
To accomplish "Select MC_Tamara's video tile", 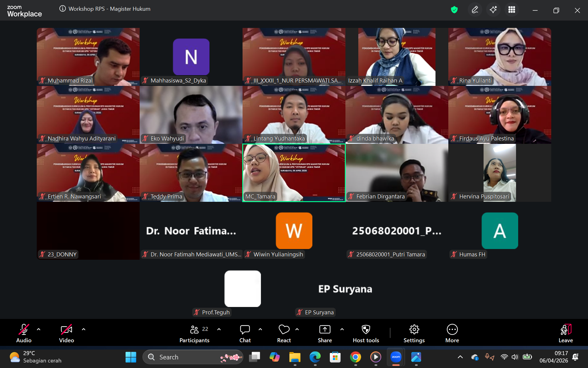I will click(294, 173).
